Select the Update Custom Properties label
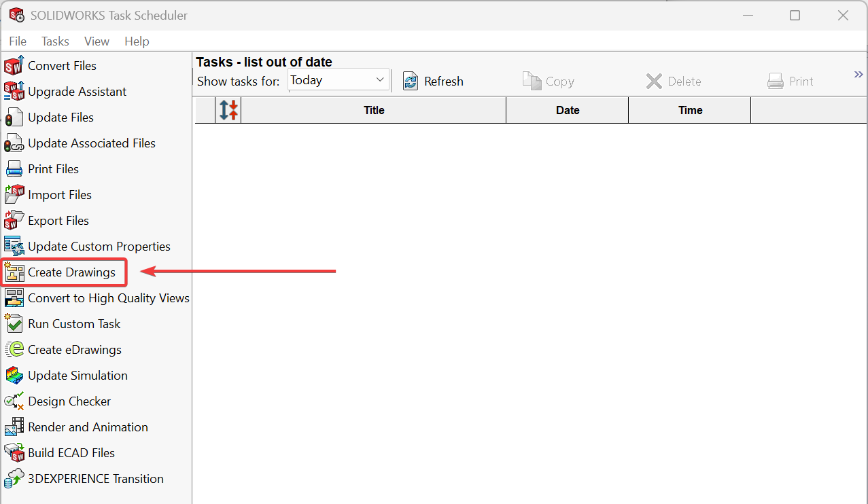 [99, 247]
